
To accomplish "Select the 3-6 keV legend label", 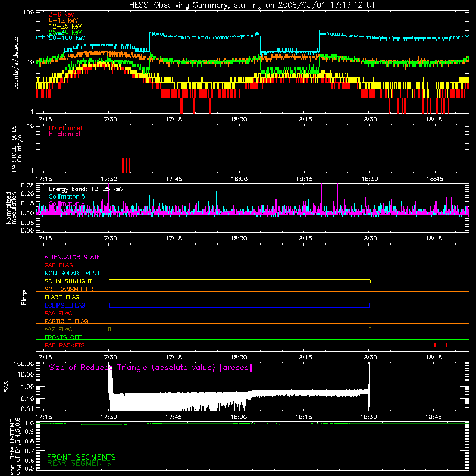I will click(62, 14).
